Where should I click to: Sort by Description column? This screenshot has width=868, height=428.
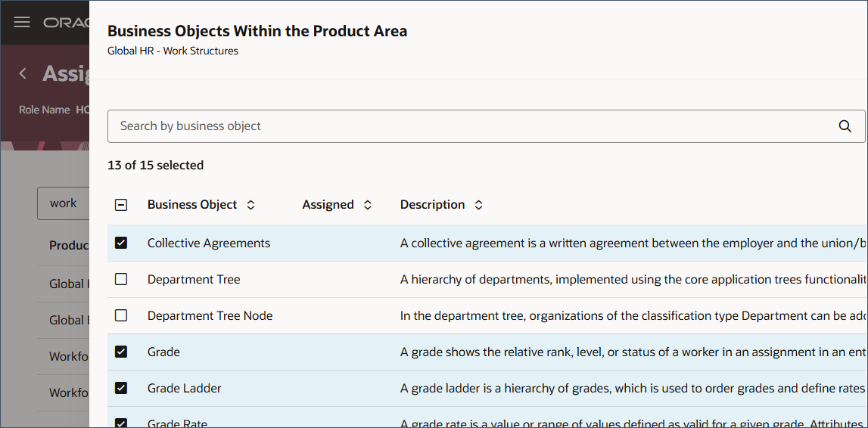pyautogui.click(x=478, y=205)
